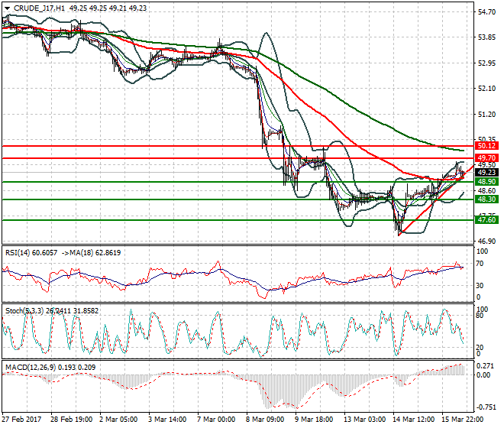Select the red 50.12 price level label
This screenshot has height=428, width=504.
[x=486, y=145]
